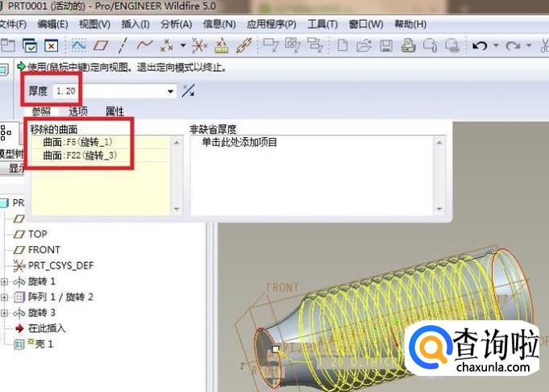Select the Datum Point tool

(167, 45)
